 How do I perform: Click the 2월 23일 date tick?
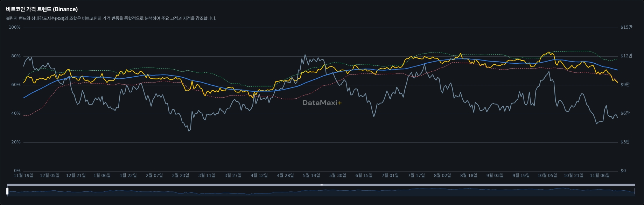coord(181,176)
